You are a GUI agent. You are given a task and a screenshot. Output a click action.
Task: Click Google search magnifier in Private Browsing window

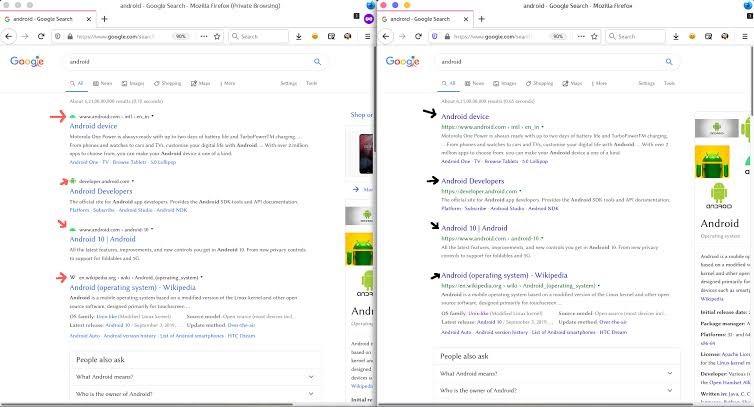(x=317, y=62)
